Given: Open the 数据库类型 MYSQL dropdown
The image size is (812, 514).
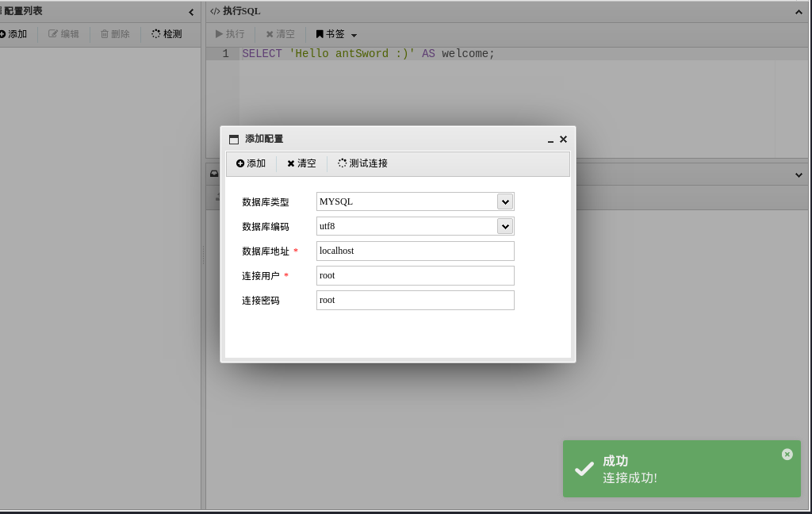Looking at the screenshot, I should point(505,201).
